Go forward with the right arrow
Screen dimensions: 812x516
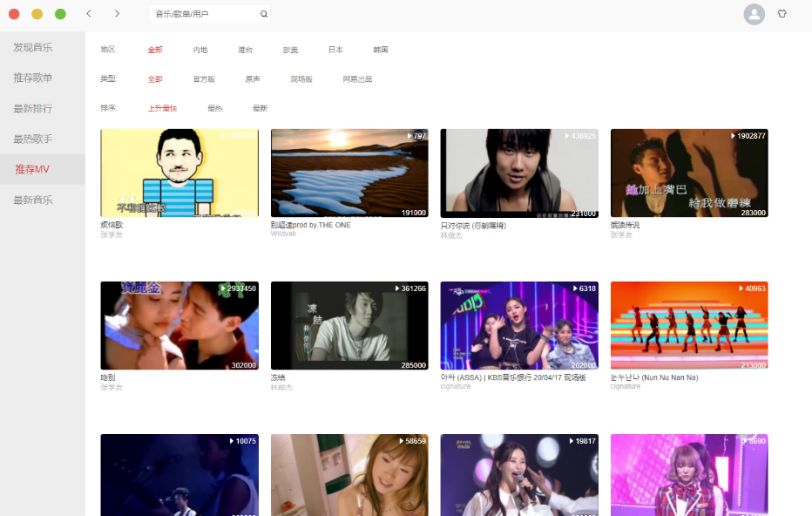tap(117, 13)
